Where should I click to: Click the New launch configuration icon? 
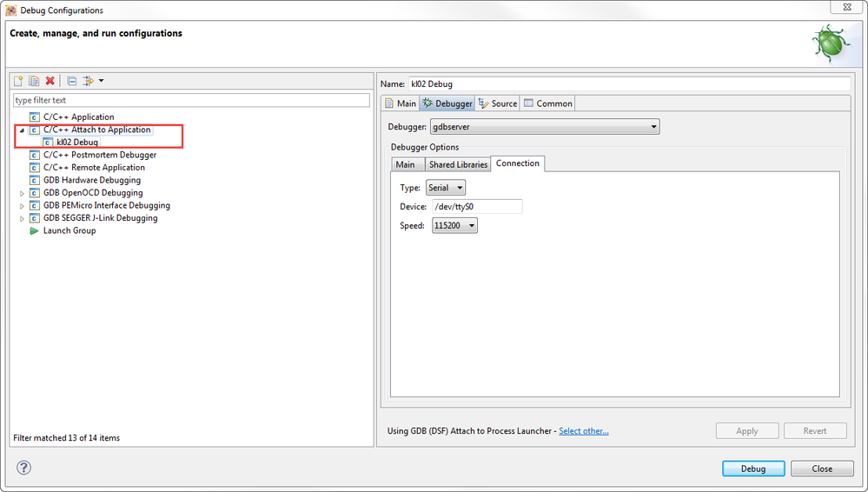(18, 81)
